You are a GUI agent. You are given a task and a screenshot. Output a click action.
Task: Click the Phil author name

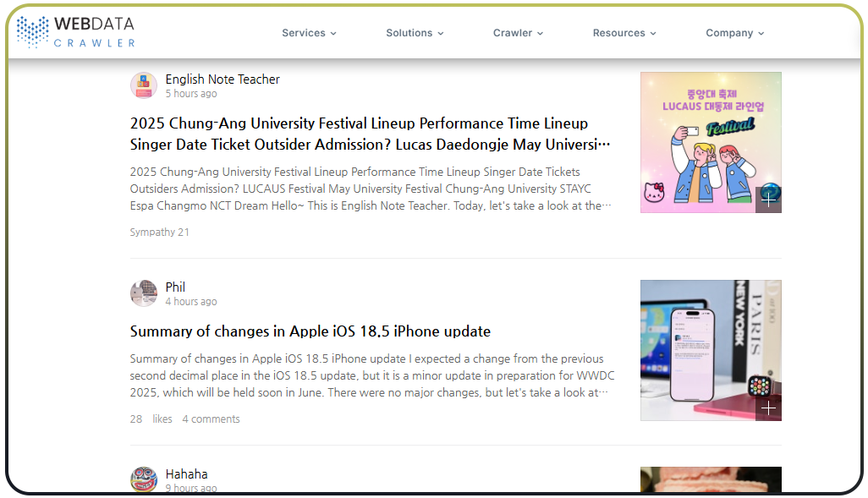(x=175, y=287)
